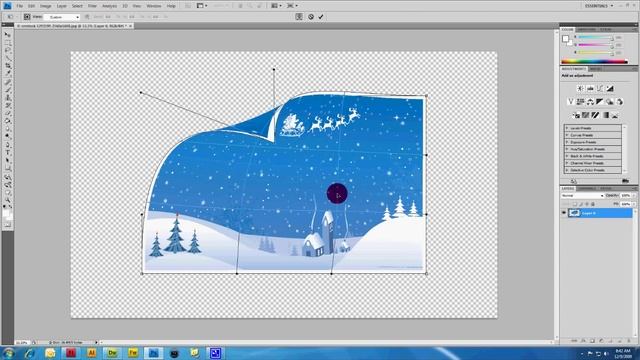Select the Eraser tool
Screen dimensions: 640x360
click(7, 113)
